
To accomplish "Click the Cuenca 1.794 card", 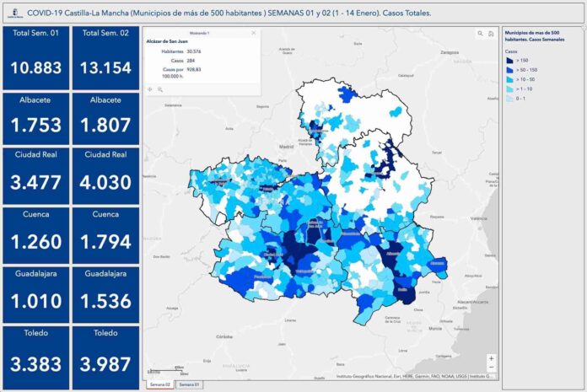I will pyautogui.click(x=105, y=234).
